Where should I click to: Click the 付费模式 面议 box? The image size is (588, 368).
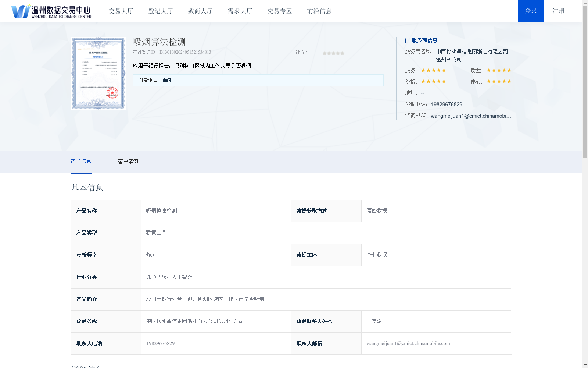click(258, 80)
